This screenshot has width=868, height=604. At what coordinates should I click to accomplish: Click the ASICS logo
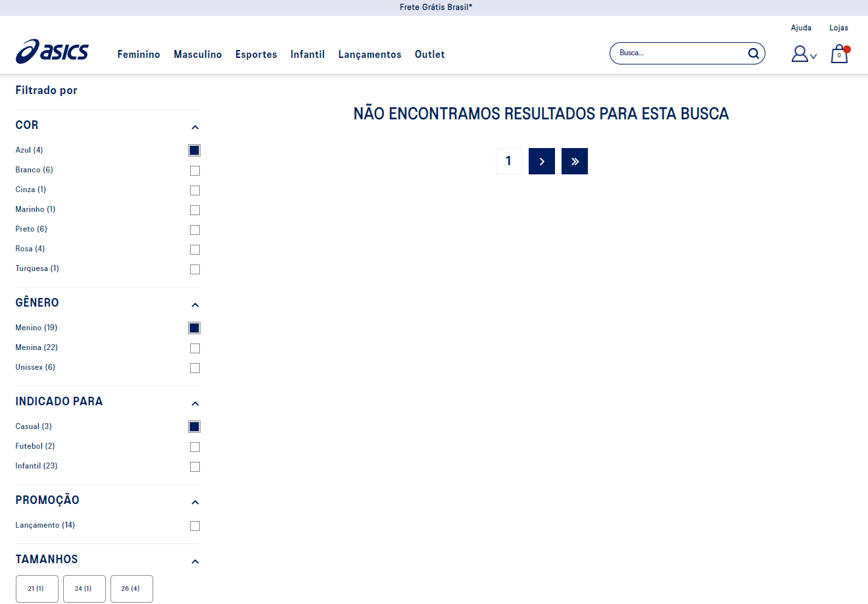pos(52,51)
